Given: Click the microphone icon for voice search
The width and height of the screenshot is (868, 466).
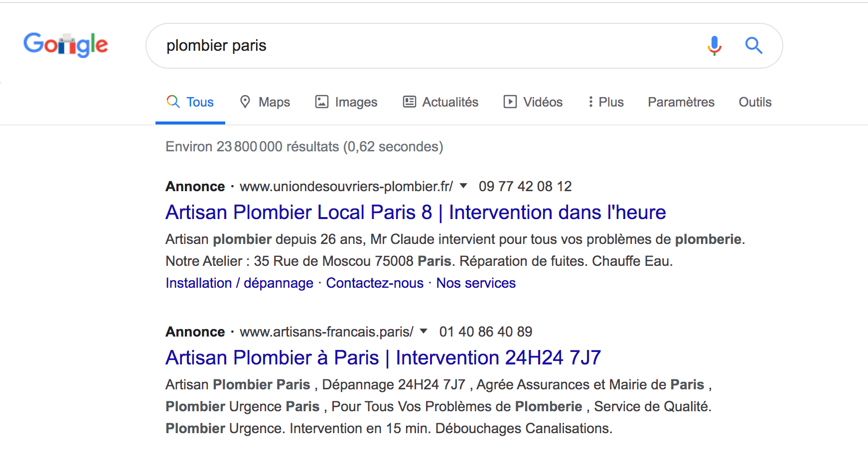Looking at the screenshot, I should tap(715, 46).
